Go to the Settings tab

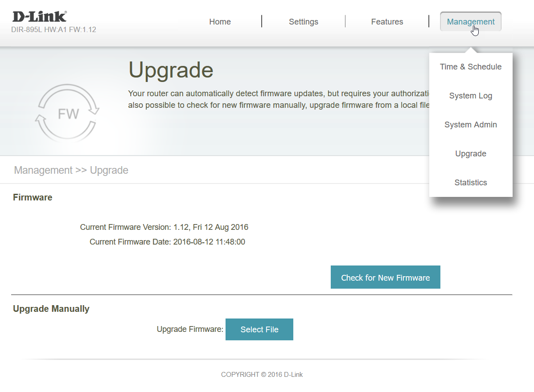(303, 22)
